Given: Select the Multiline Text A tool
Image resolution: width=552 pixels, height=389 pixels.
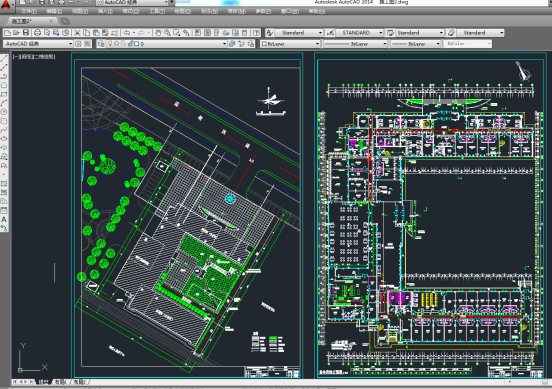Looking at the screenshot, I should 4,219.
